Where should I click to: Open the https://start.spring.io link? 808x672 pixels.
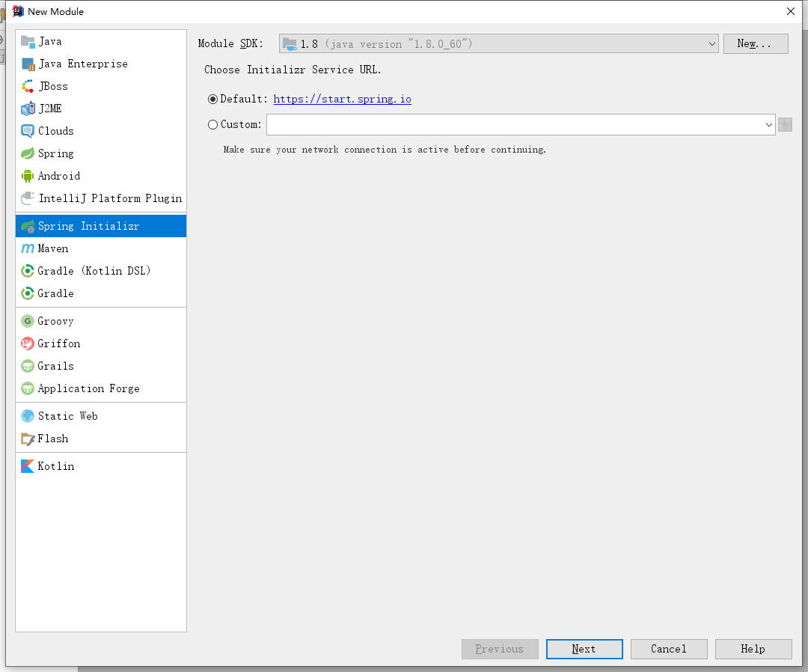point(342,99)
